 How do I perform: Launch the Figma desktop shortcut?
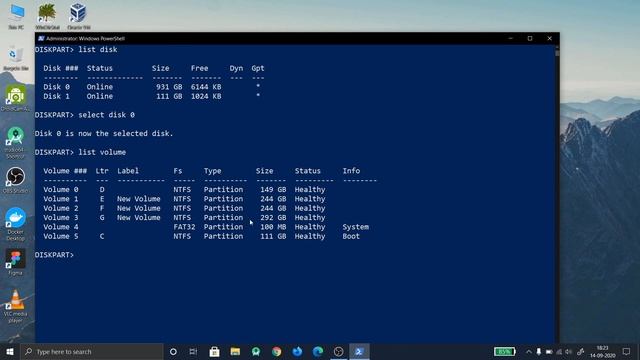click(16, 262)
